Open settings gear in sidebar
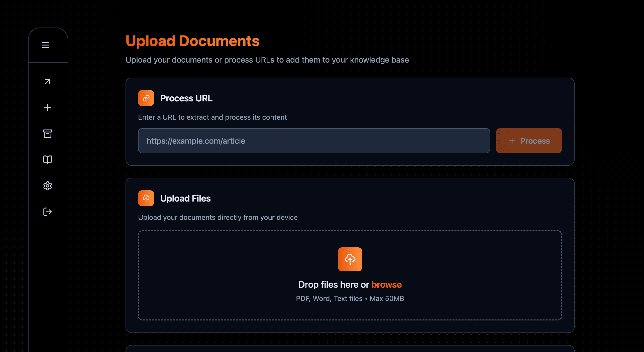Screen dimensions: 644x352 click(x=47, y=186)
